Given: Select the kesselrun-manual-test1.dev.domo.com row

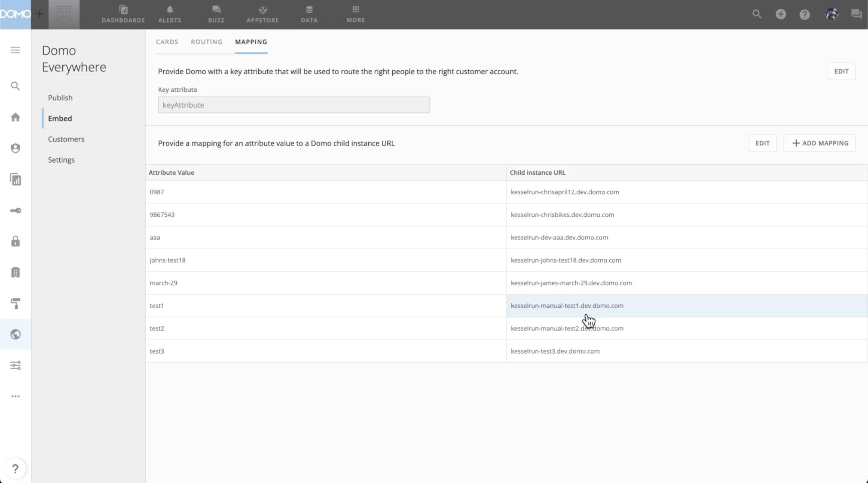Looking at the screenshot, I should pyautogui.click(x=567, y=306).
